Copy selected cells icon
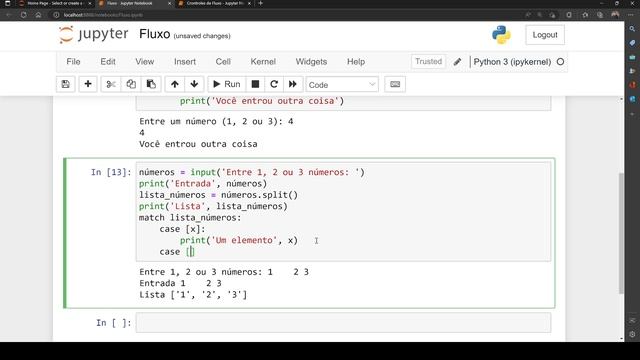The image size is (640, 360). point(131,84)
